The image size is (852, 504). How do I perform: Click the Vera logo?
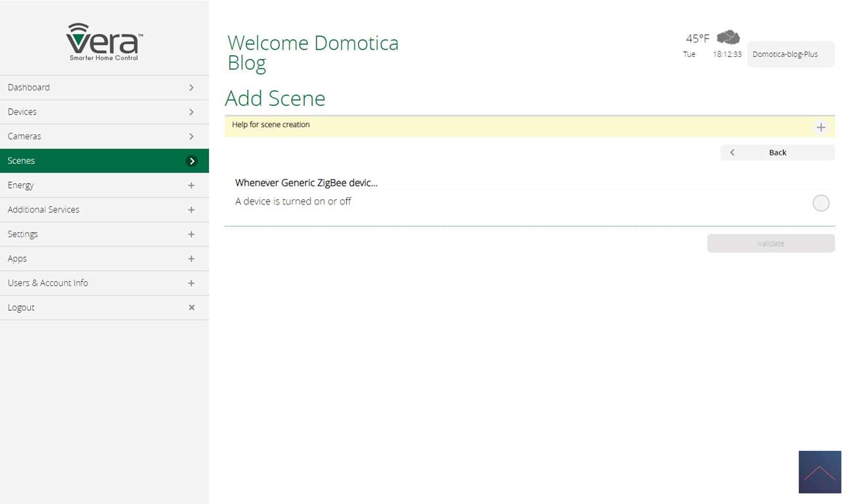tap(104, 41)
